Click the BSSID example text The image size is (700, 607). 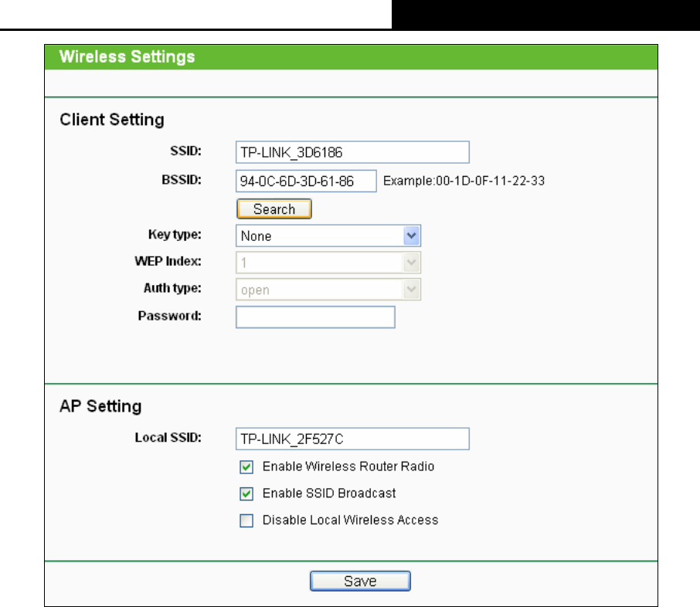(464, 181)
